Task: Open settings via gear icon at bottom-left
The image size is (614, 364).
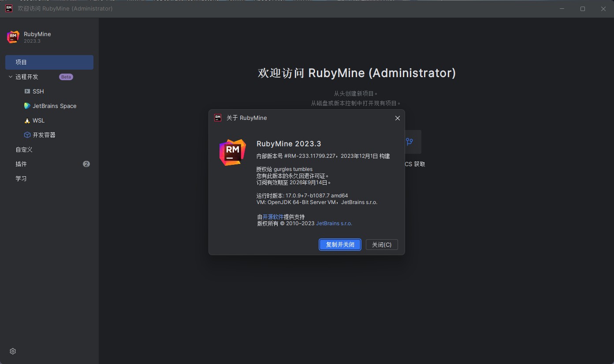Action: [13, 351]
